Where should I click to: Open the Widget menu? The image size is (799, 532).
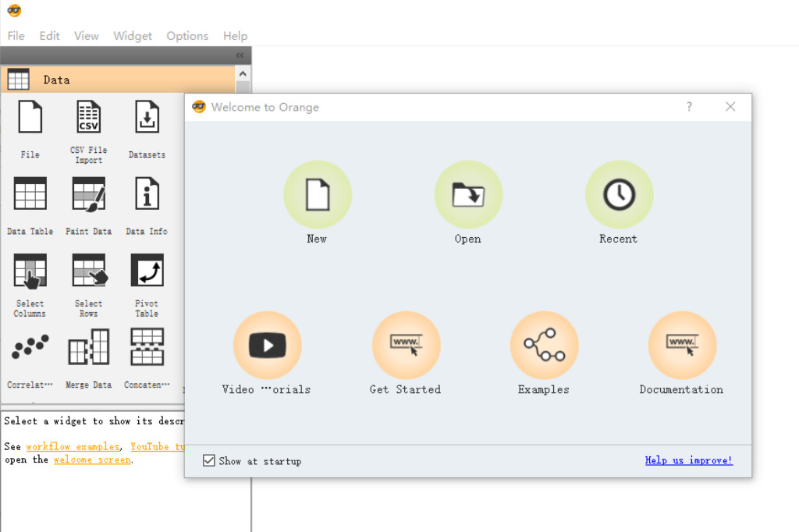pyautogui.click(x=133, y=36)
